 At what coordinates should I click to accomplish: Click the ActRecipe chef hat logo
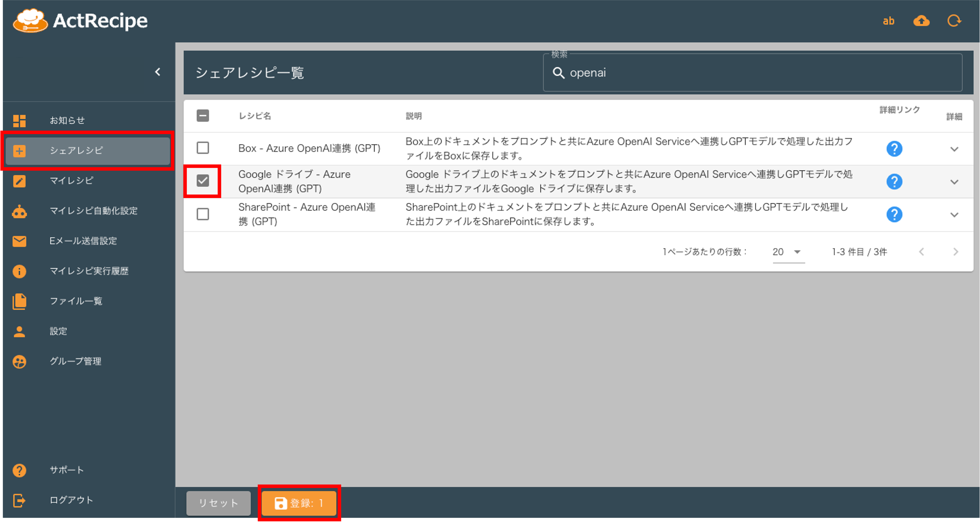[x=30, y=21]
